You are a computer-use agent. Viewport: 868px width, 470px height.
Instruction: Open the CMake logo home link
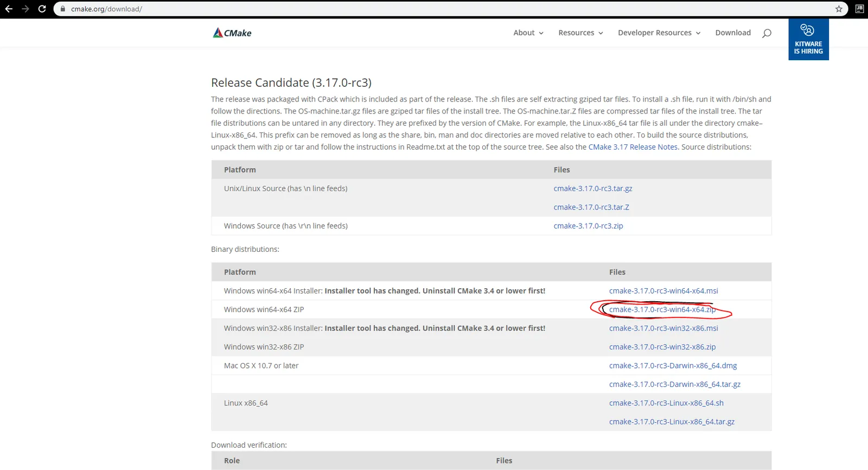point(232,33)
